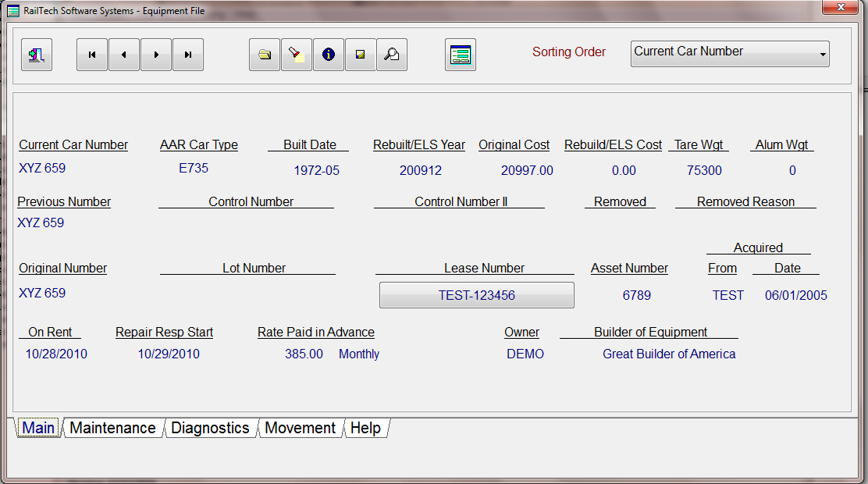This screenshot has width=868, height=484.
Task: Click the Removed Reason field label
Action: pyautogui.click(x=745, y=202)
